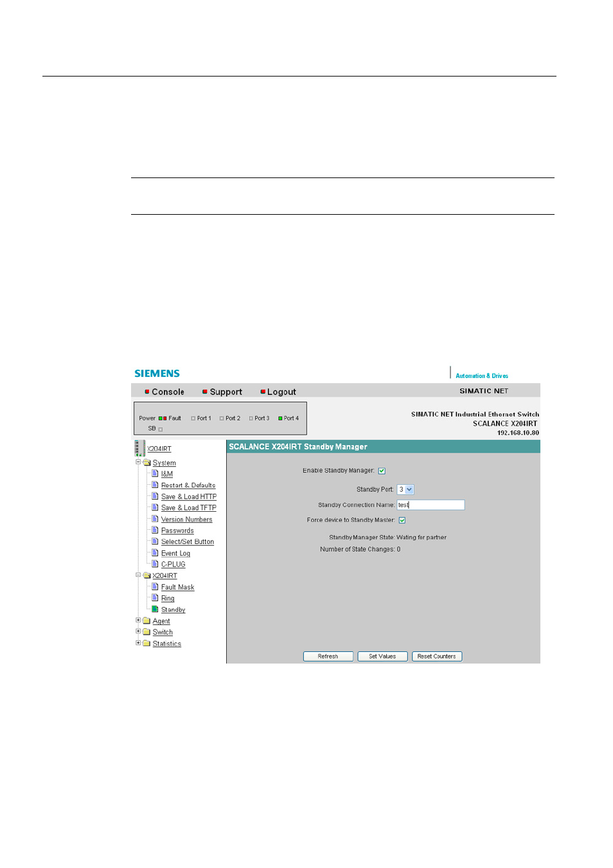Open Version Numbers page

186,520
